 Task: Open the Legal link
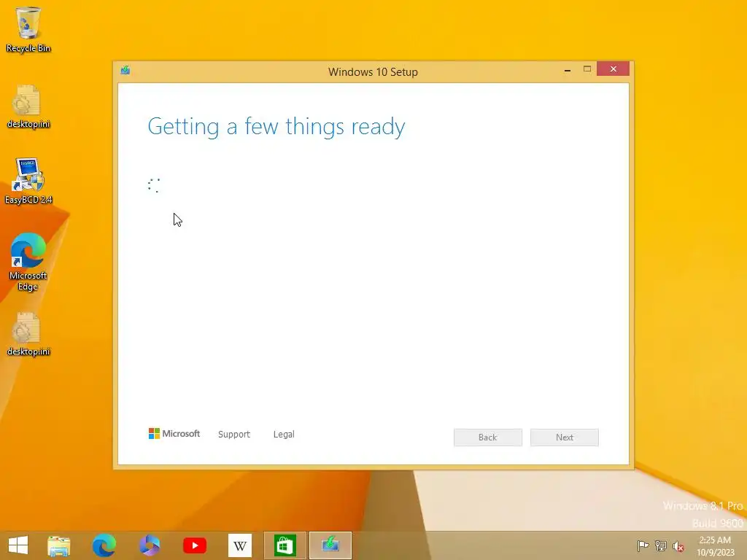(x=284, y=435)
